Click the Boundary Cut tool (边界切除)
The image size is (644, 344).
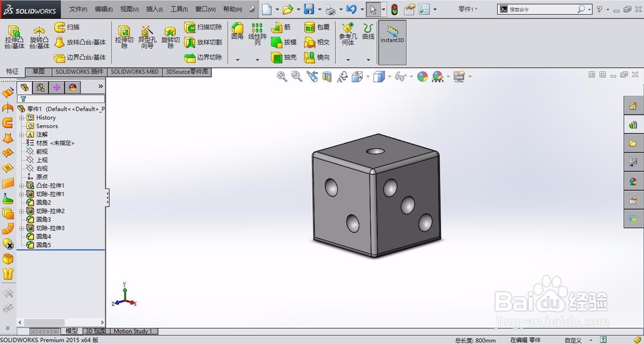tap(204, 57)
